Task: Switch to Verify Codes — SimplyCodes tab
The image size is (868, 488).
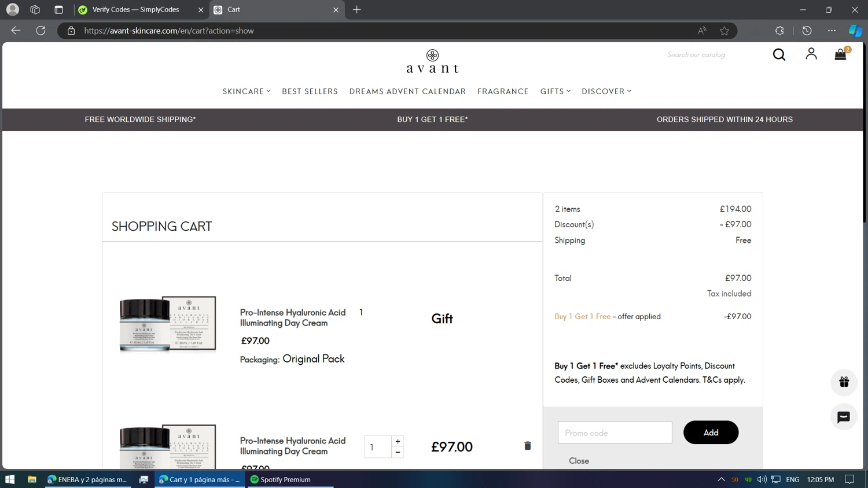Action: [142, 10]
